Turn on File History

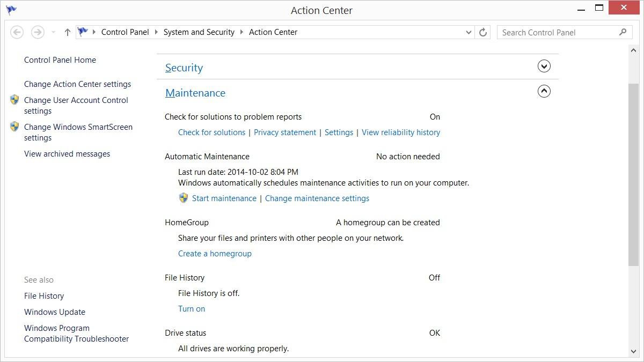[x=192, y=308]
